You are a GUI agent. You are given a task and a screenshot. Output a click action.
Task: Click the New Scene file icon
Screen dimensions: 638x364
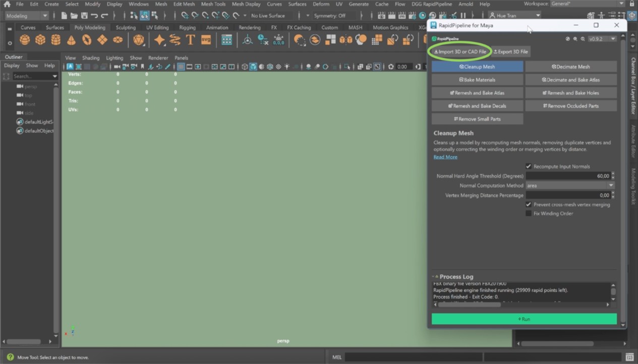tap(64, 16)
